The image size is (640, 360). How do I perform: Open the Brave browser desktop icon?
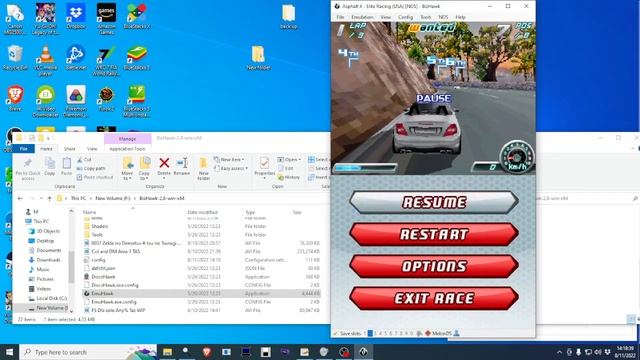pyautogui.click(x=15, y=98)
